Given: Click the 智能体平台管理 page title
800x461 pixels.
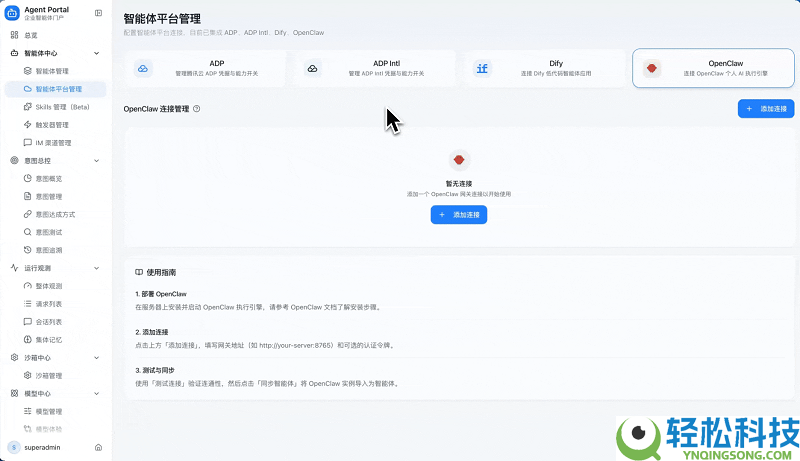Looking at the screenshot, I should coord(162,19).
